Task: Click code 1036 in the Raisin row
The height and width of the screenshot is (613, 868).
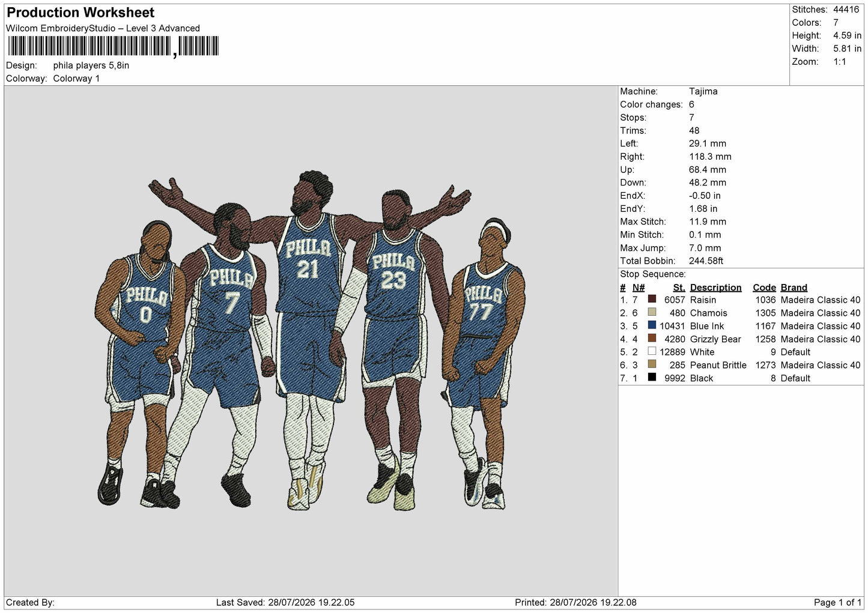Action: (x=765, y=300)
